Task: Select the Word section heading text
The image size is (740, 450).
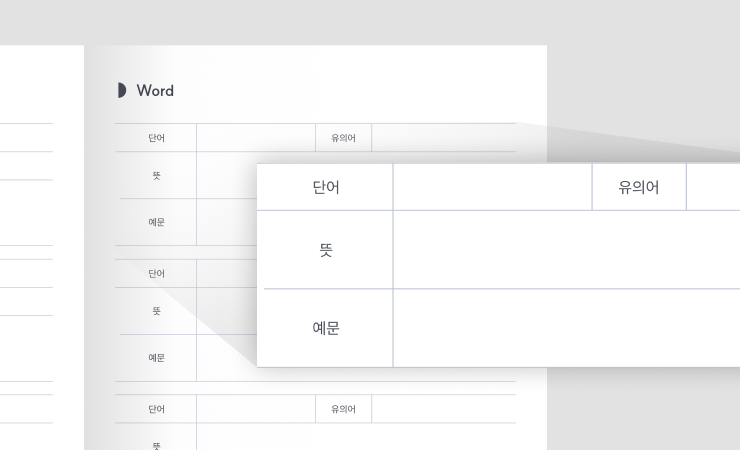Action: 155,90
